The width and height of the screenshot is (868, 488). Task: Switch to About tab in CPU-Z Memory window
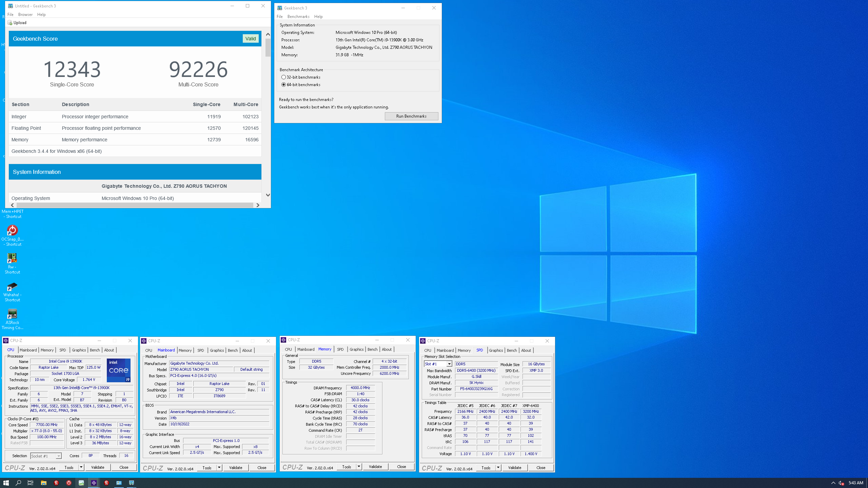(387, 349)
